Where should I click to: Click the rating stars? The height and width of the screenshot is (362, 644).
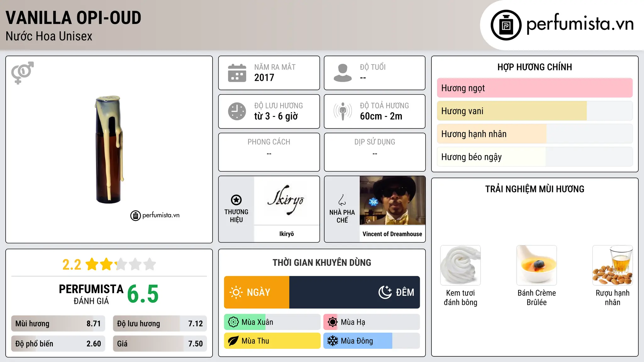(121, 264)
